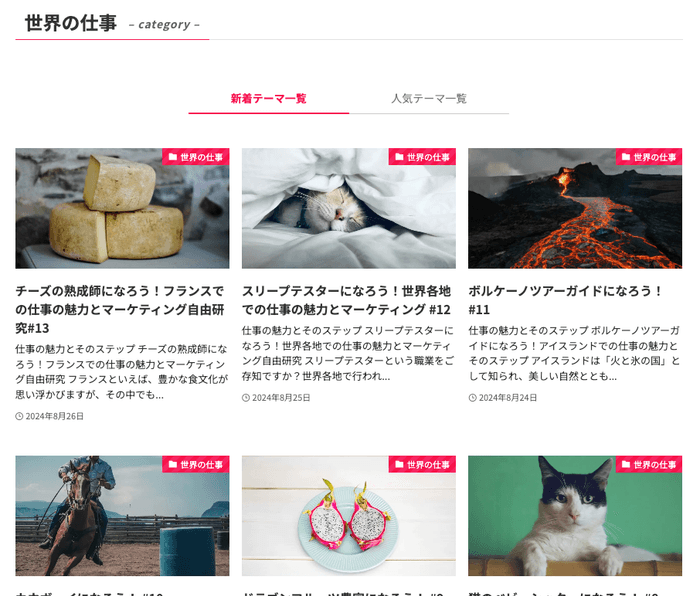This screenshot has height=596, width=700.
Task: Open the cheese wheels article thumbnail
Action: point(122,208)
